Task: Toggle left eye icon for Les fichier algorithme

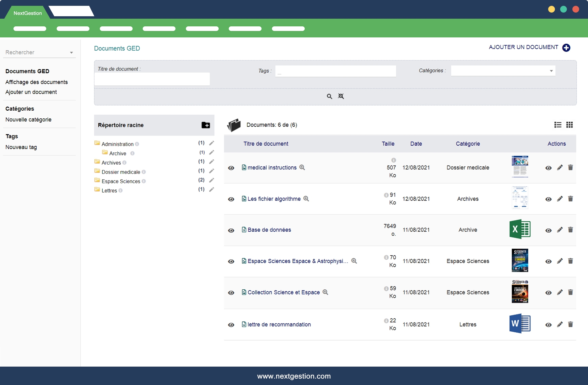Action: [231, 199]
